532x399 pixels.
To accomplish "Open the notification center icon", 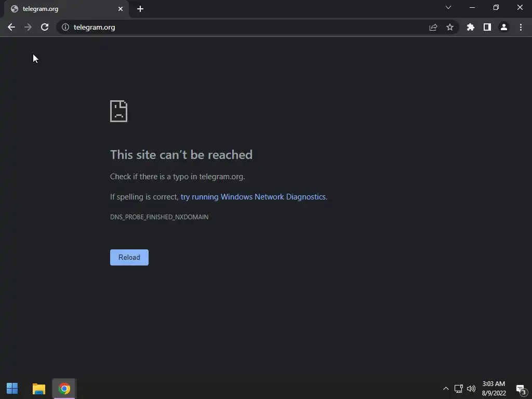I will point(521,389).
